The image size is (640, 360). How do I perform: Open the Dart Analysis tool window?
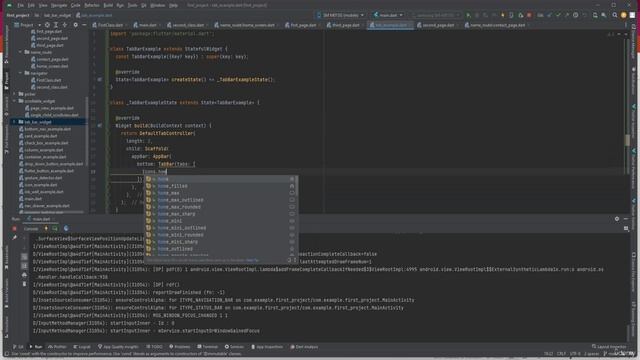pos(304,347)
